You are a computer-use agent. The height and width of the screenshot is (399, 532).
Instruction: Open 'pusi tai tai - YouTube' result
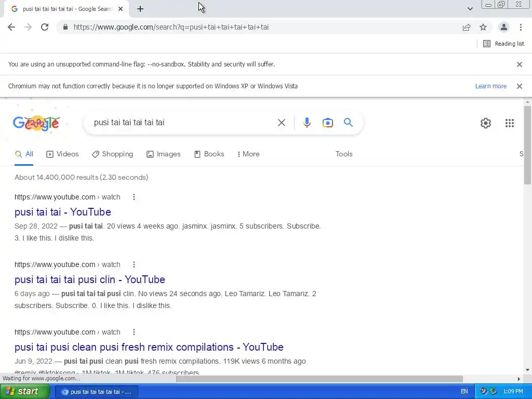pyautogui.click(x=63, y=212)
